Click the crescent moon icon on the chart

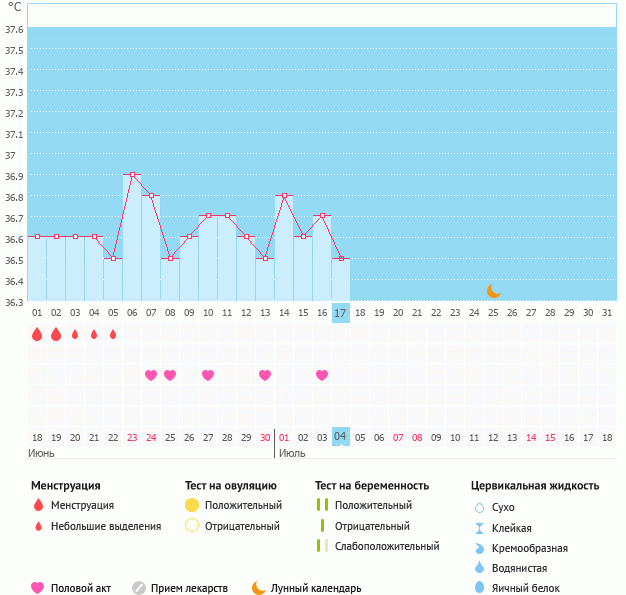[x=493, y=291]
